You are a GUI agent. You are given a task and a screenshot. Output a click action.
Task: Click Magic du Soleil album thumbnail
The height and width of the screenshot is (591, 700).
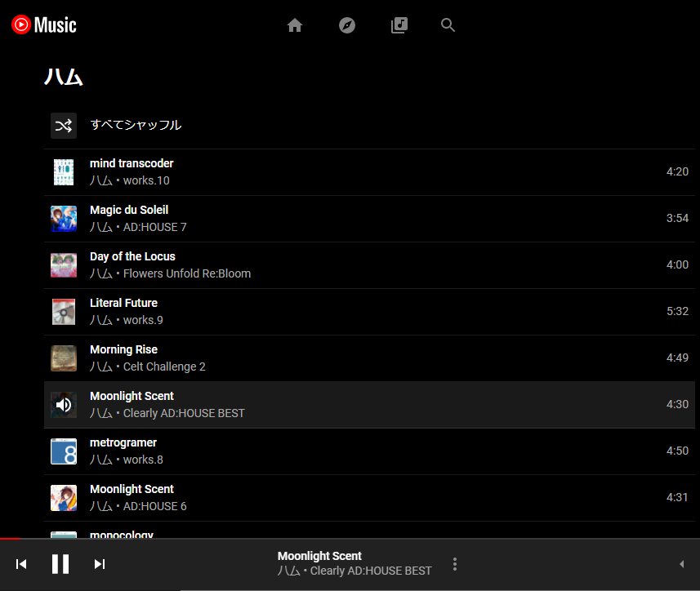click(64, 219)
